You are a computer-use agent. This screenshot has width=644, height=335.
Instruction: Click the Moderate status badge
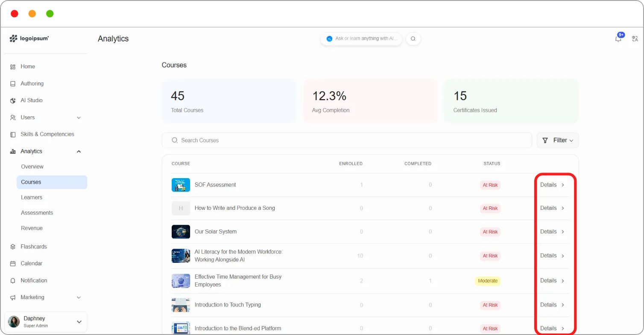488,281
